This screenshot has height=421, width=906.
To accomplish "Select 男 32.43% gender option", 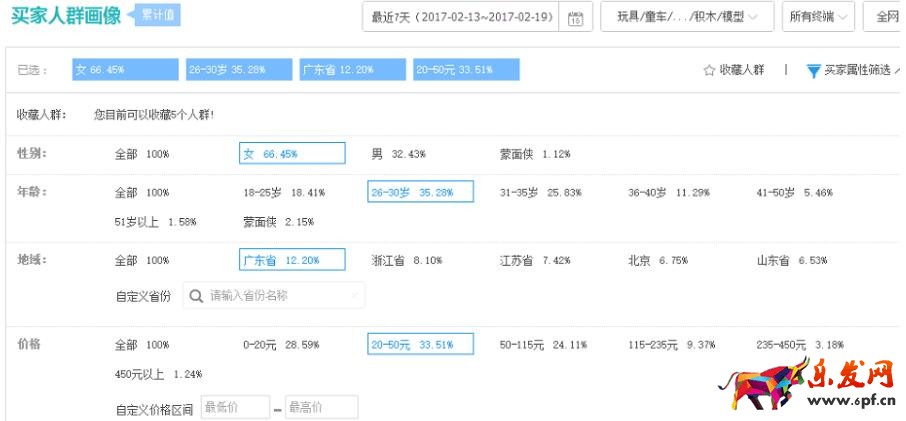I will pos(398,154).
